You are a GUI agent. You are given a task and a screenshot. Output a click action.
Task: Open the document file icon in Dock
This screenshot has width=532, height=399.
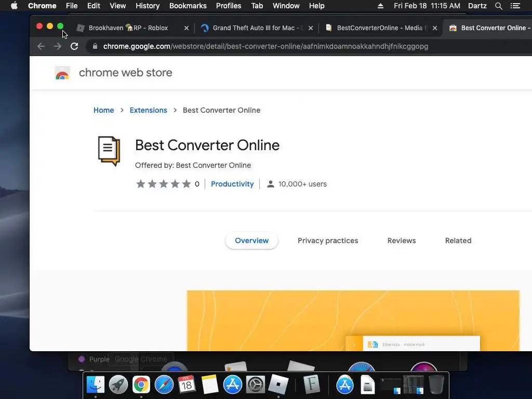pos(367,385)
